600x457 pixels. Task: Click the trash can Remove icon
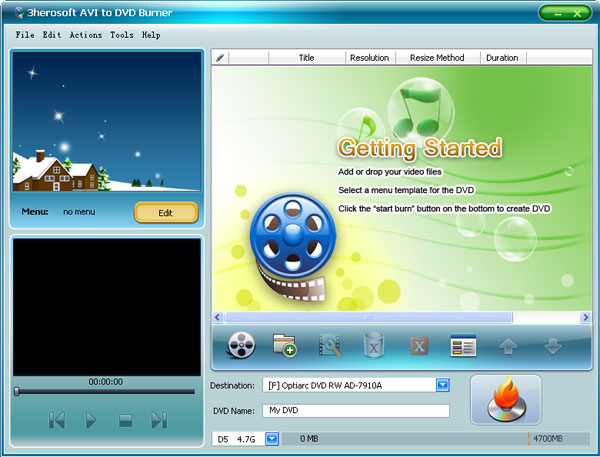click(x=374, y=346)
